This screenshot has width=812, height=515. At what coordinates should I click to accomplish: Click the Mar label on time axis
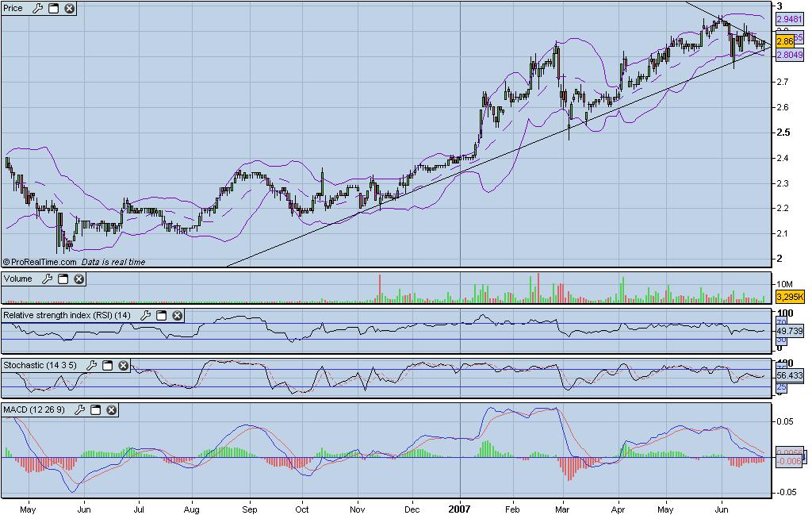click(x=562, y=509)
